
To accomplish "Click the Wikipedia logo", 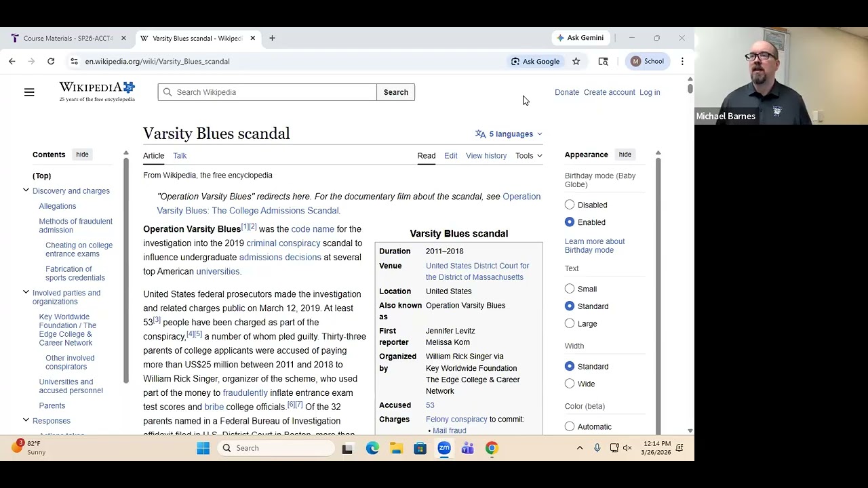I will pos(97,91).
